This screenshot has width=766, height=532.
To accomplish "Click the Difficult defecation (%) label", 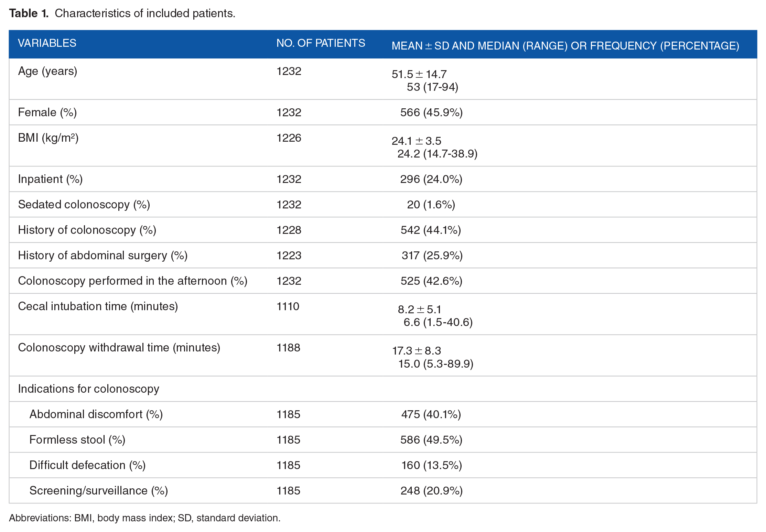I will point(87,465).
